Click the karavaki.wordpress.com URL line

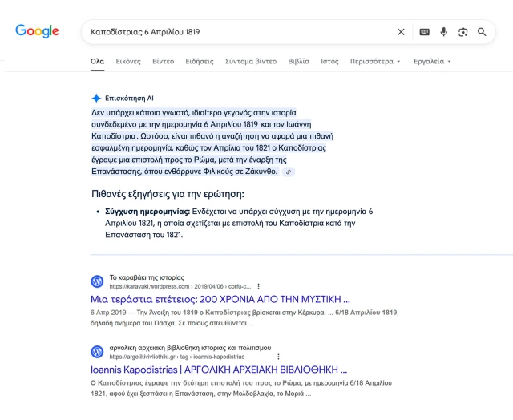point(180,286)
